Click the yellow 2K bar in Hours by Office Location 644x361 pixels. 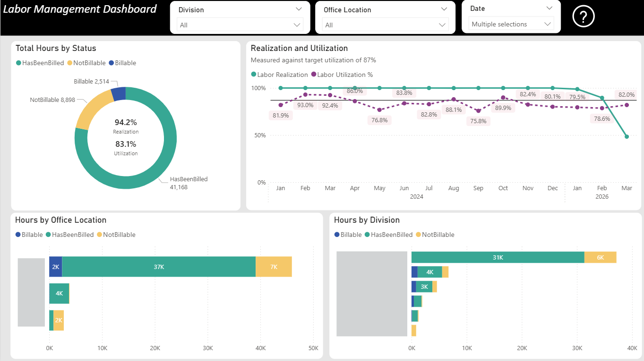(59, 320)
